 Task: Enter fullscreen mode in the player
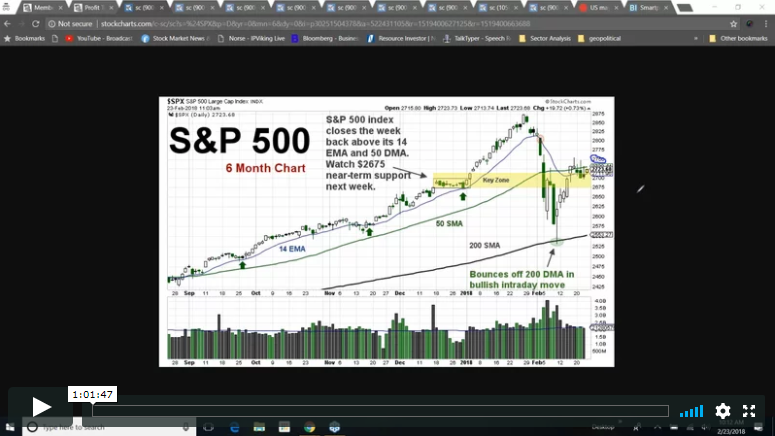[x=749, y=411]
